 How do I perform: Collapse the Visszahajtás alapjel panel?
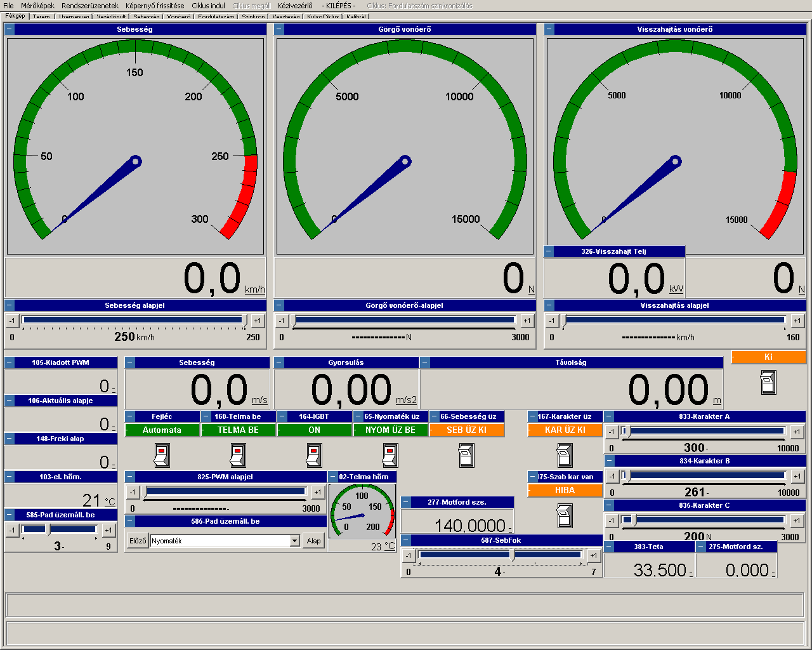tap(549, 305)
